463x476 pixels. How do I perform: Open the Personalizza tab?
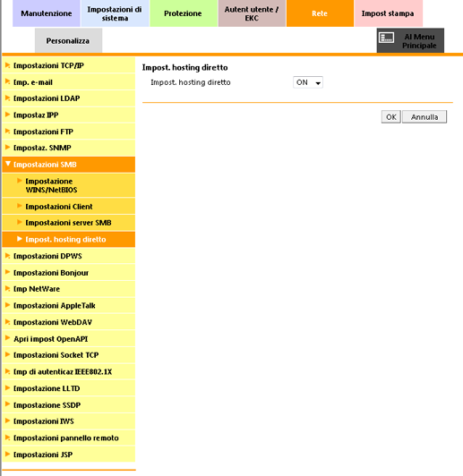point(68,40)
